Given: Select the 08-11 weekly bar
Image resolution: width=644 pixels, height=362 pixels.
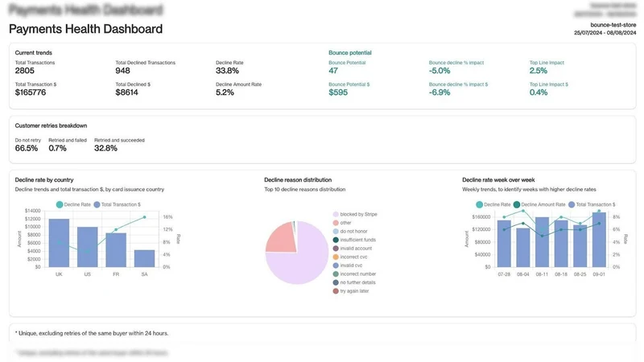Looking at the screenshot, I should pyautogui.click(x=542, y=242).
